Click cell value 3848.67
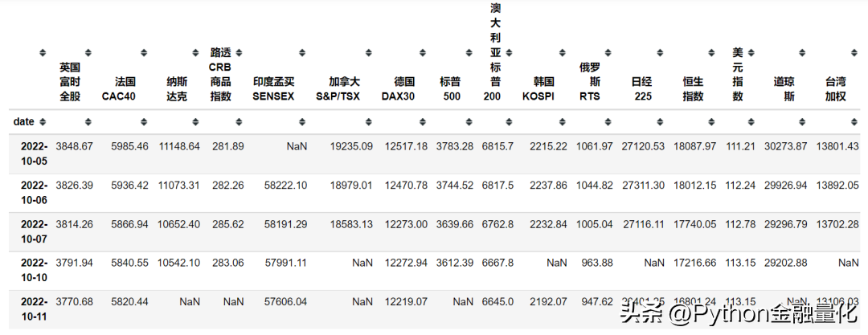The height and width of the screenshot is (335, 868). tap(74, 146)
